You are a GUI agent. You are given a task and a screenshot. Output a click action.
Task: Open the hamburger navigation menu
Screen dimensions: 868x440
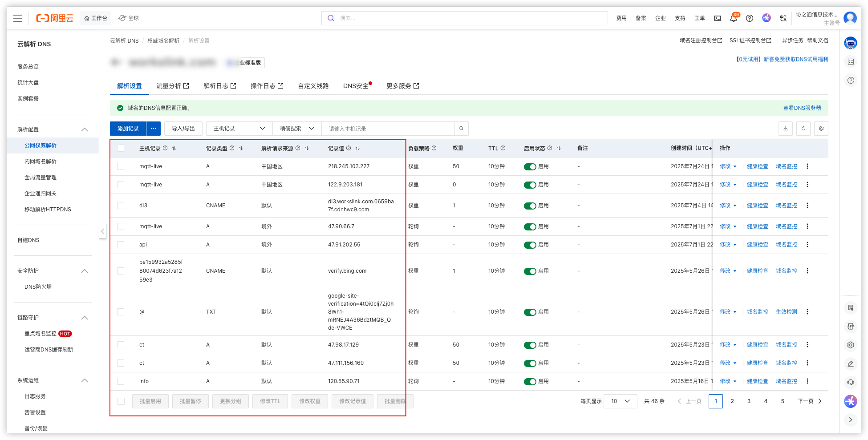18,18
